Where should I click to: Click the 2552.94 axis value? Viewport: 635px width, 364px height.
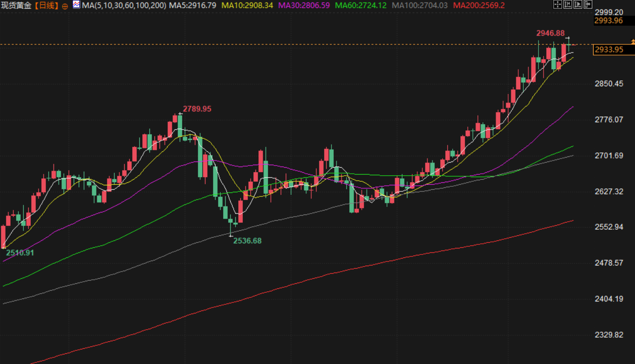pyautogui.click(x=609, y=227)
